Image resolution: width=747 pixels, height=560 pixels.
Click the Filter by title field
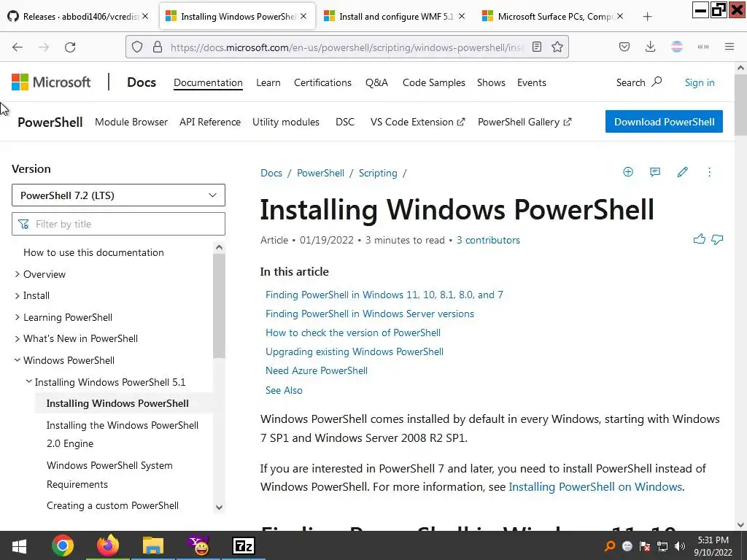pyautogui.click(x=118, y=224)
